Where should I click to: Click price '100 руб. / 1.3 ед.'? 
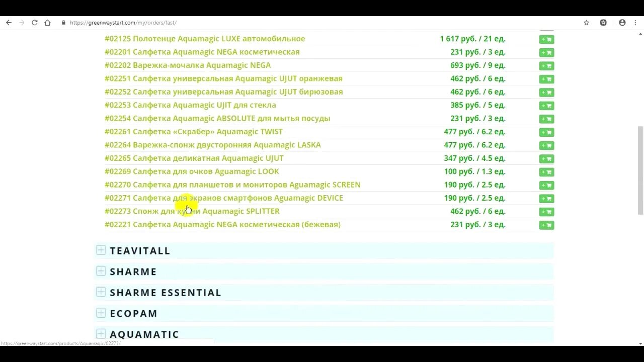pos(474,171)
